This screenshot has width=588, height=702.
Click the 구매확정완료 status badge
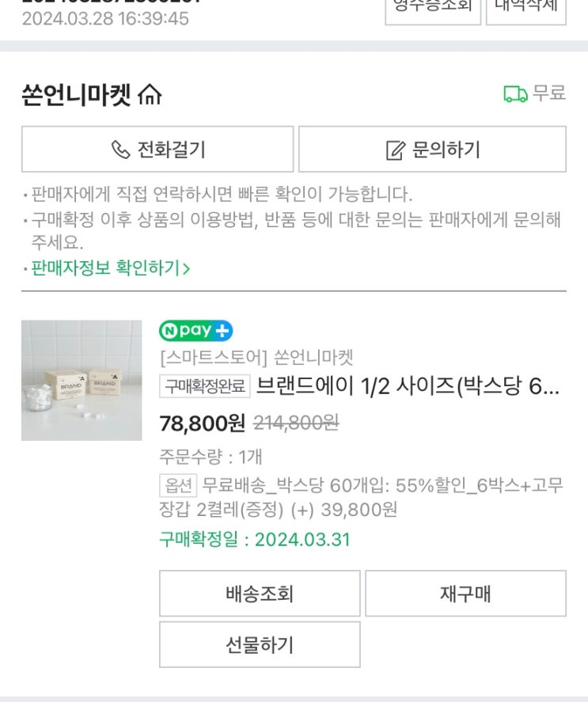click(x=206, y=386)
